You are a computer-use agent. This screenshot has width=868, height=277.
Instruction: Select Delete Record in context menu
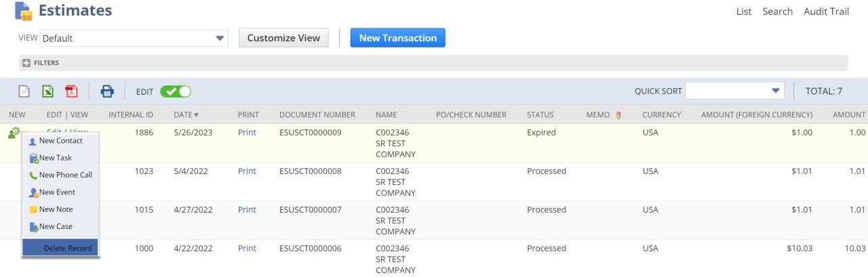tap(61, 248)
